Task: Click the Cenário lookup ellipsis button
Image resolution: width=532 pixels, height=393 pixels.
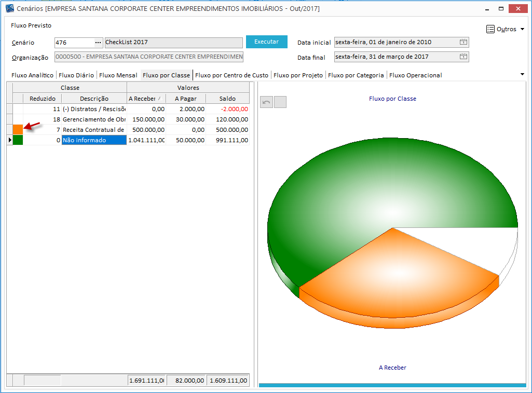Action: [98, 43]
